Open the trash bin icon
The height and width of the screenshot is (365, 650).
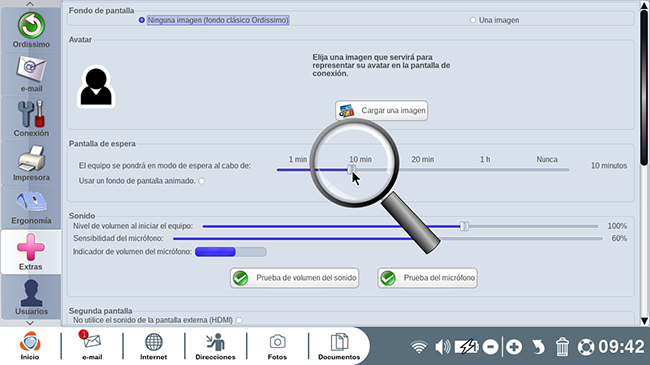(562, 347)
